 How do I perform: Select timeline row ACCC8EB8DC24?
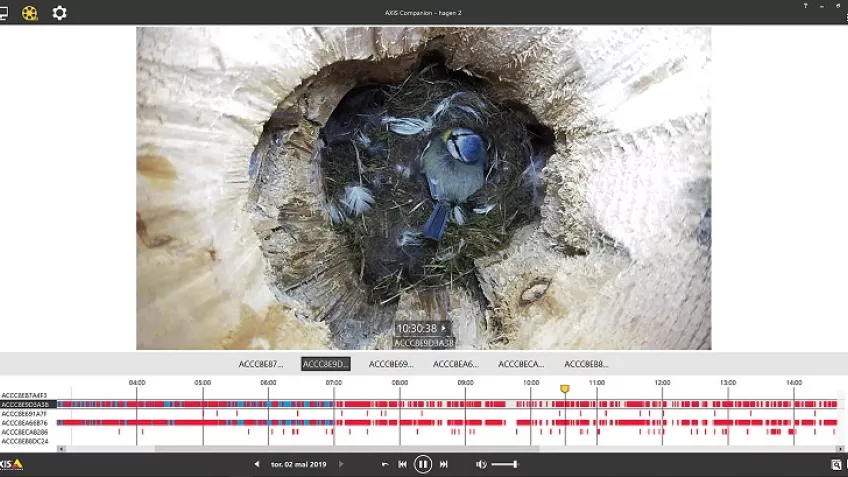[x=24, y=441]
